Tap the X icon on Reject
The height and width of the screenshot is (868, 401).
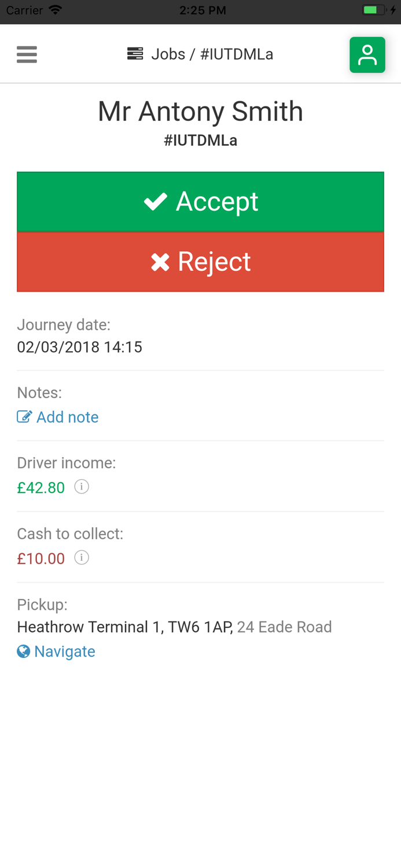(x=160, y=262)
